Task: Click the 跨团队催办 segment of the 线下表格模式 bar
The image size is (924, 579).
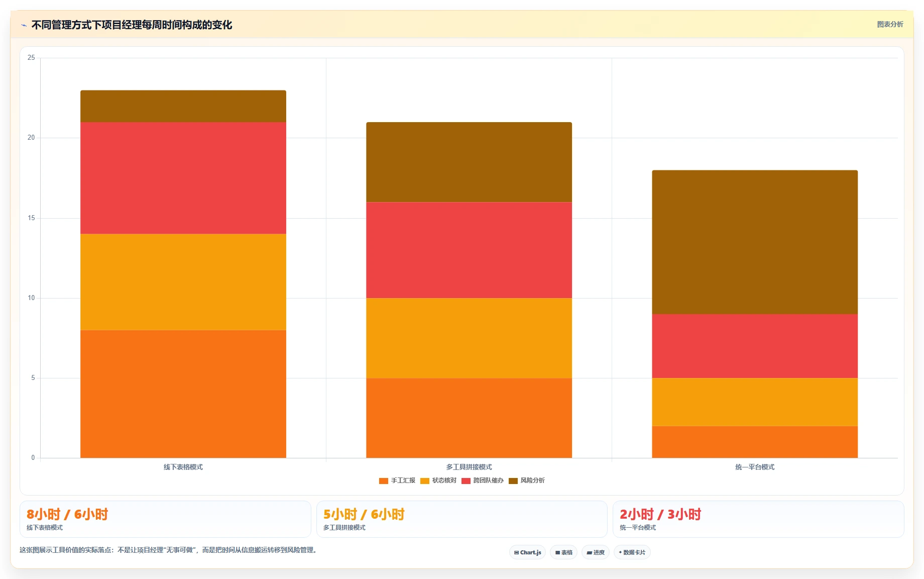Action: pos(183,178)
